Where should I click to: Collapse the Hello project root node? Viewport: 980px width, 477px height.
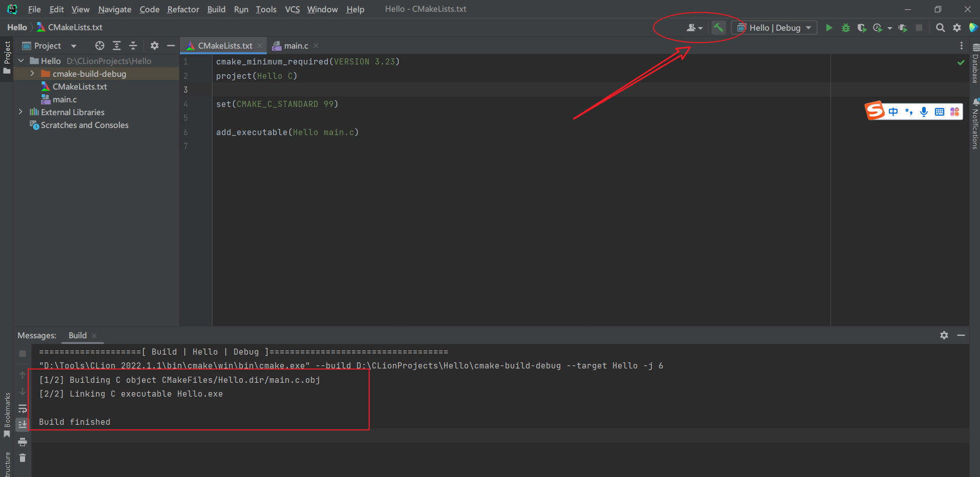pos(21,61)
